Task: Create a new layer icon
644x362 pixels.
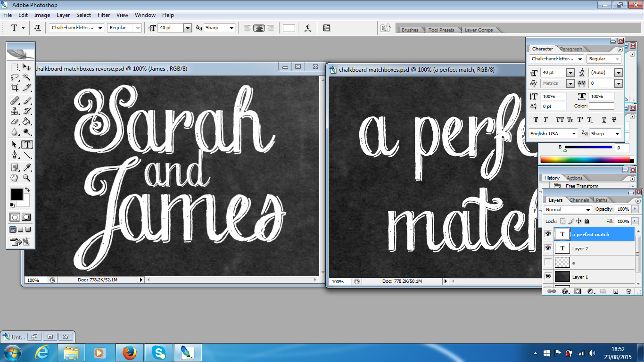Action: [x=615, y=291]
